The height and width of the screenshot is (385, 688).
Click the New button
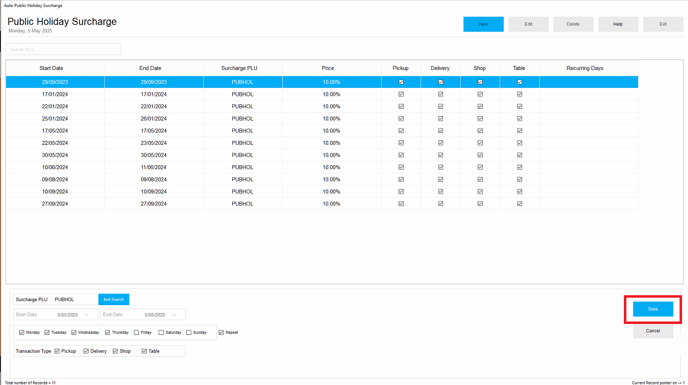(483, 24)
